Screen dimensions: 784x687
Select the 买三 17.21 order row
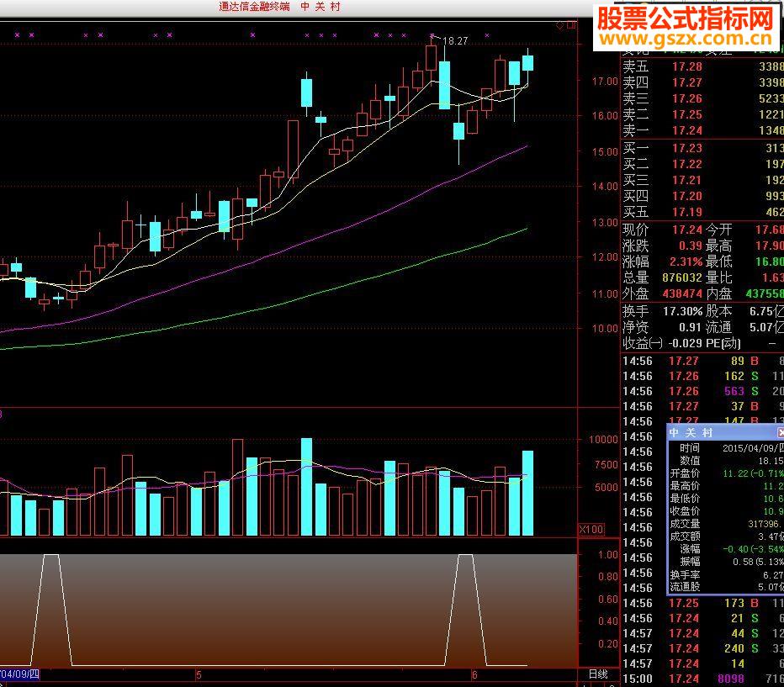click(702, 180)
